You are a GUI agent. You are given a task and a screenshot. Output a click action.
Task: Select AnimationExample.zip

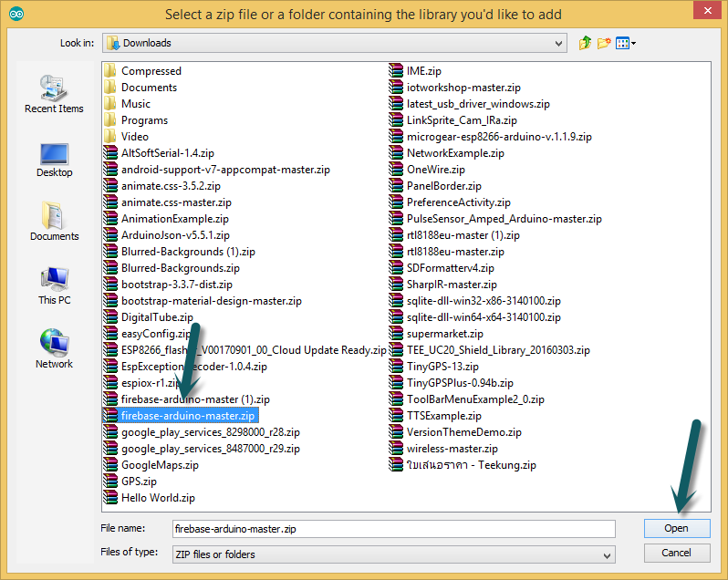(x=166, y=219)
